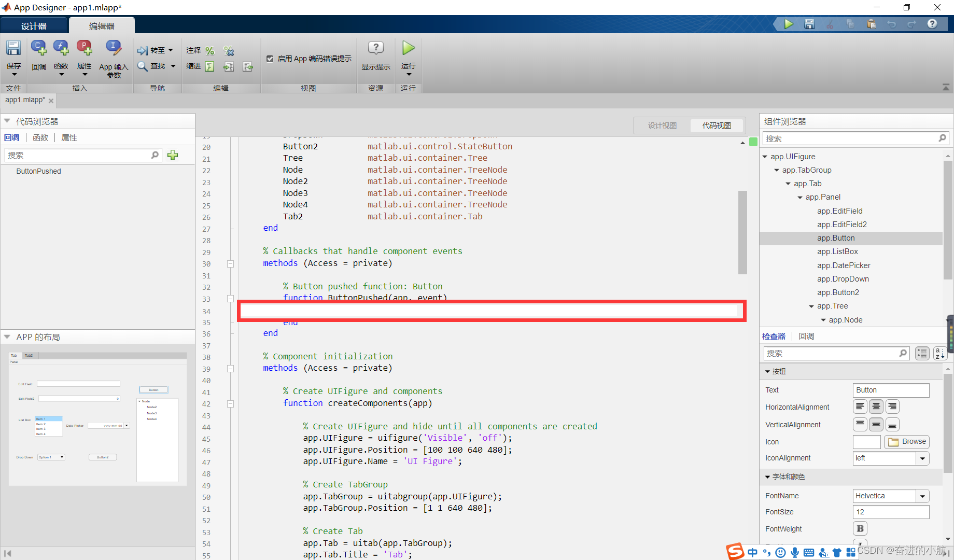
Task: Run the app with the large 运行 arrow
Action: pos(409,48)
